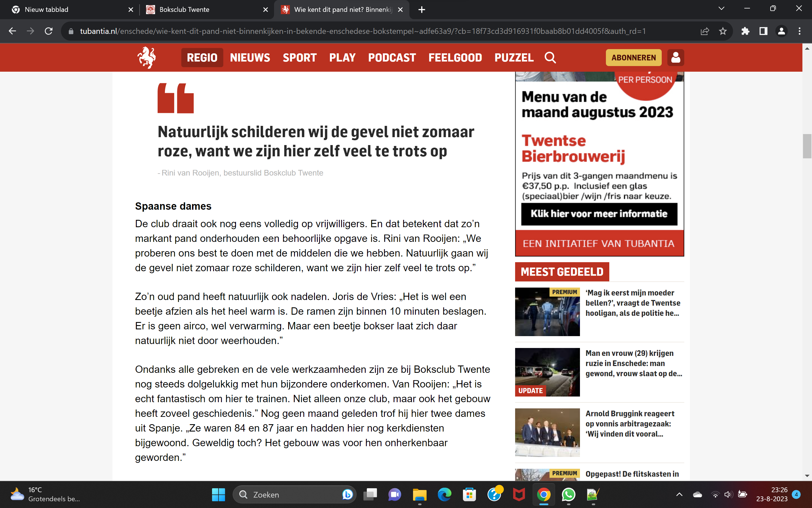Image resolution: width=812 pixels, height=508 pixels.
Task: Open the FEELGOOD section
Action: (455, 58)
